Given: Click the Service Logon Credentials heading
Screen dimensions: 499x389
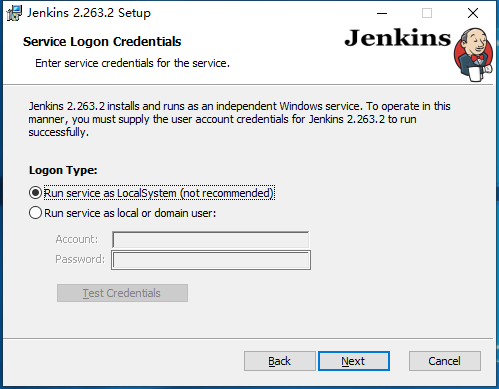Looking at the screenshot, I should click(102, 42).
